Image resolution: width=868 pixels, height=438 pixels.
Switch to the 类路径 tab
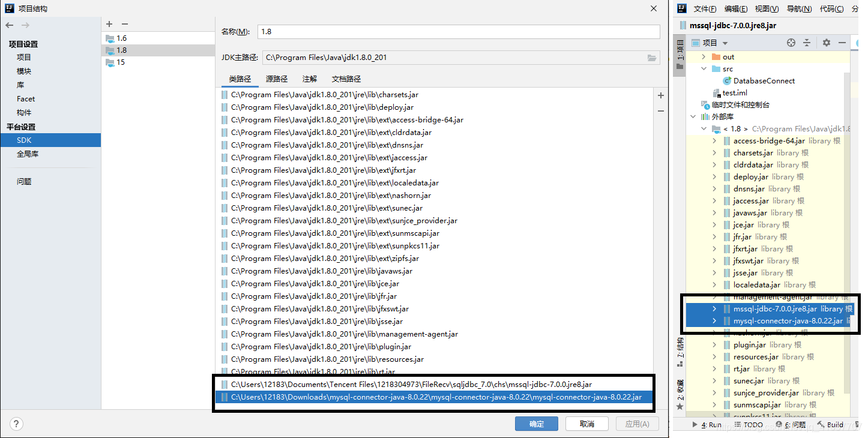240,79
